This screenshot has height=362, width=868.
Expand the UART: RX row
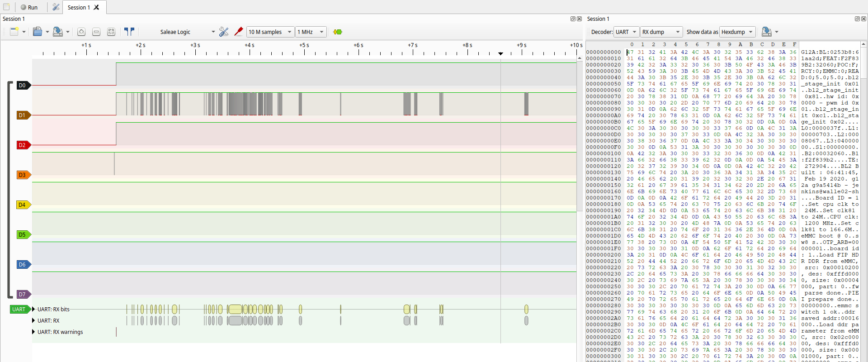point(33,320)
